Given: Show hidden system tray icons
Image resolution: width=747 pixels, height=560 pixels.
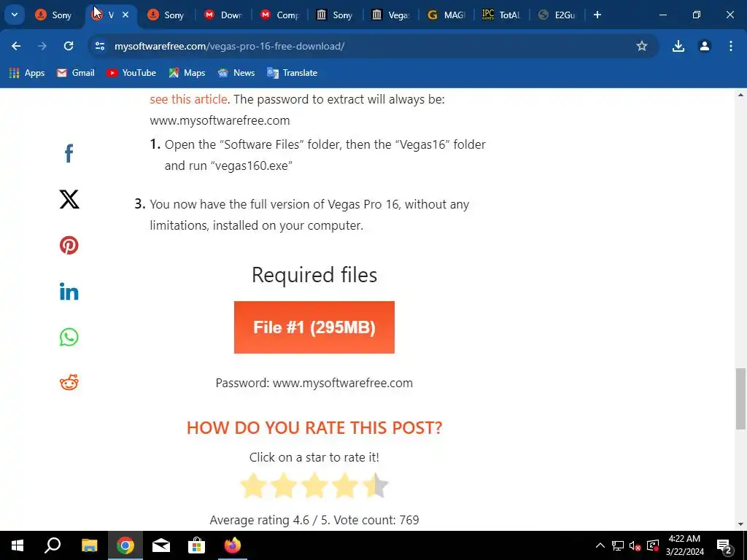Looking at the screenshot, I should pos(600,545).
